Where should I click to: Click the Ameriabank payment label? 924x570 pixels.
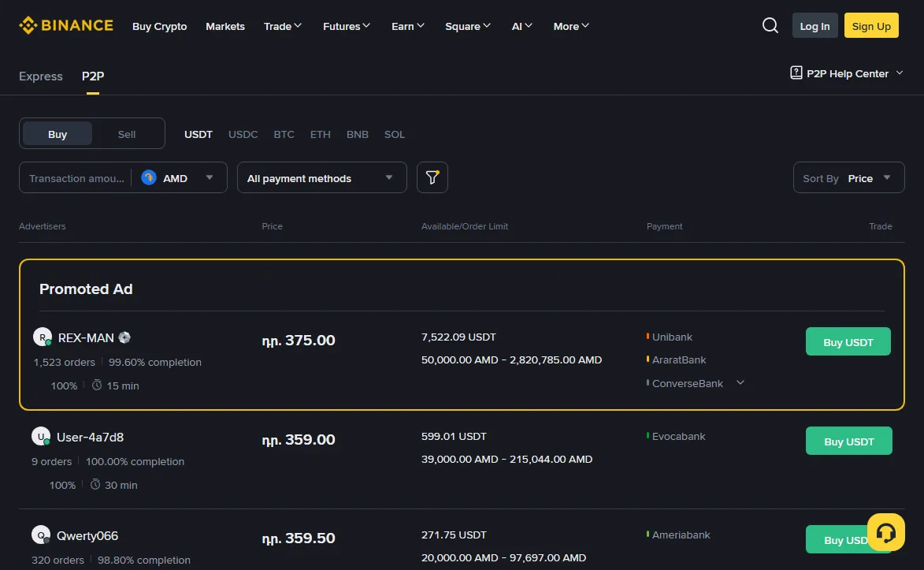coord(681,535)
